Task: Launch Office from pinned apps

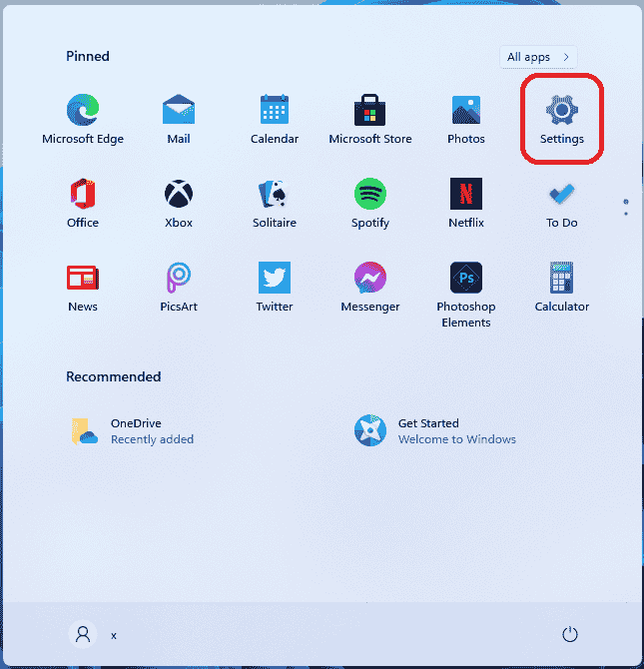Action: click(83, 203)
